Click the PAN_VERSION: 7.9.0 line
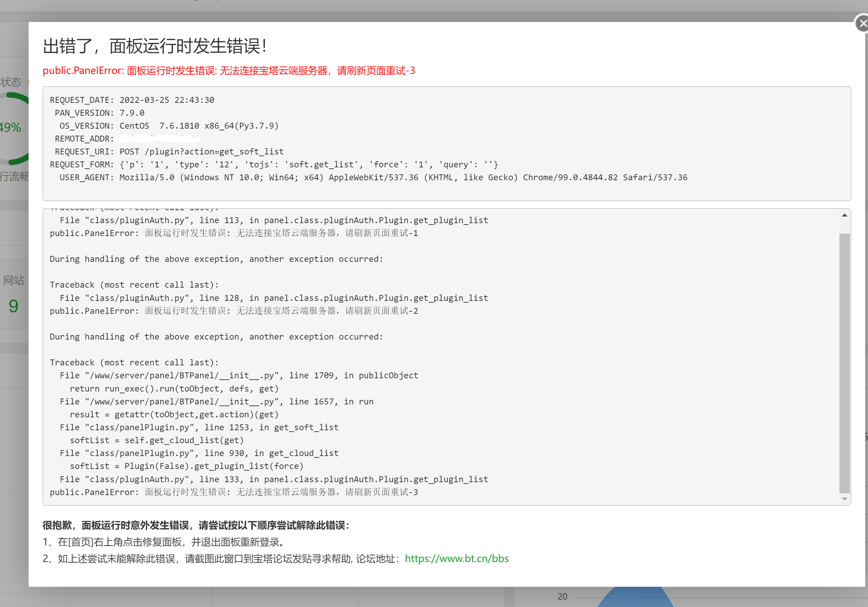The width and height of the screenshot is (868, 607). pyautogui.click(x=99, y=113)
